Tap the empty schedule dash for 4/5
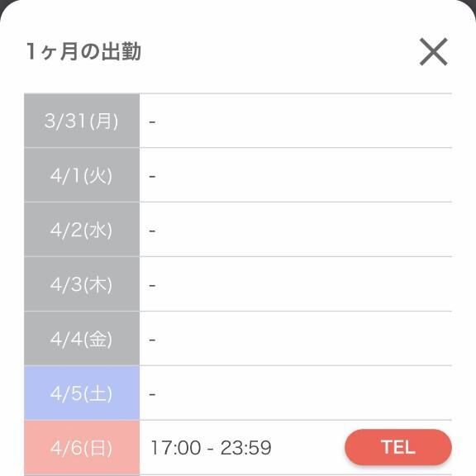This screenshot has width=476, height=476. 152,394
